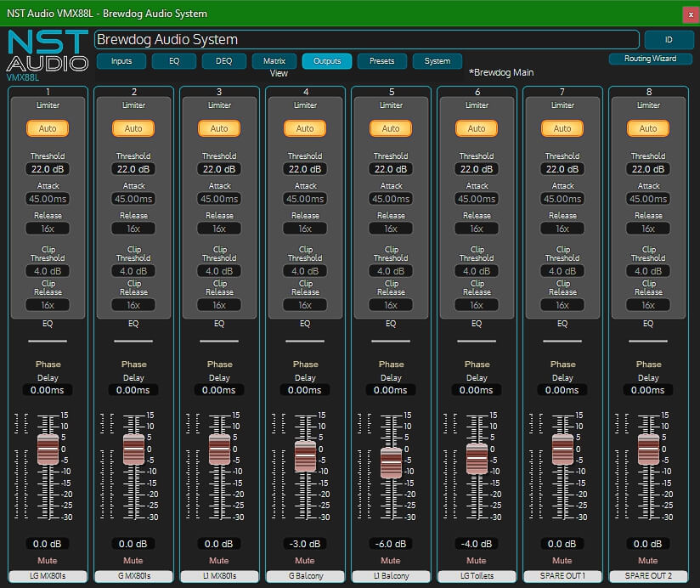
Task: Select the -6.0 dB gain field
Action: pos(391,544)
